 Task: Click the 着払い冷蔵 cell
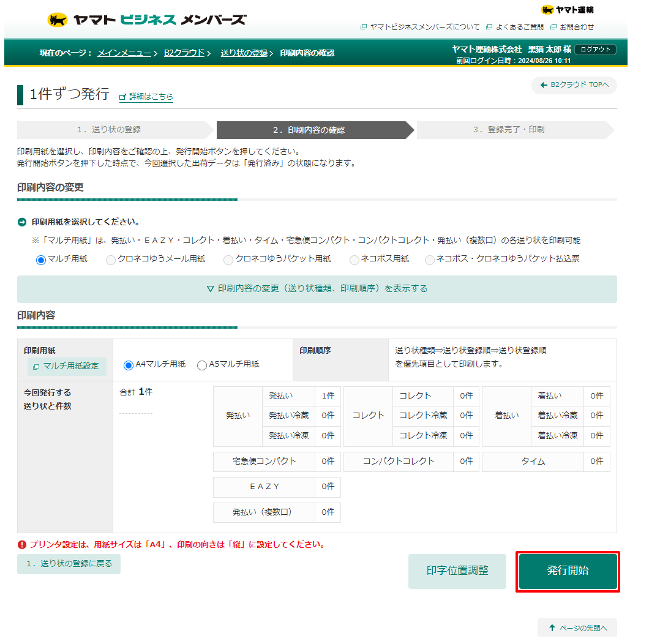coord(557,416)
